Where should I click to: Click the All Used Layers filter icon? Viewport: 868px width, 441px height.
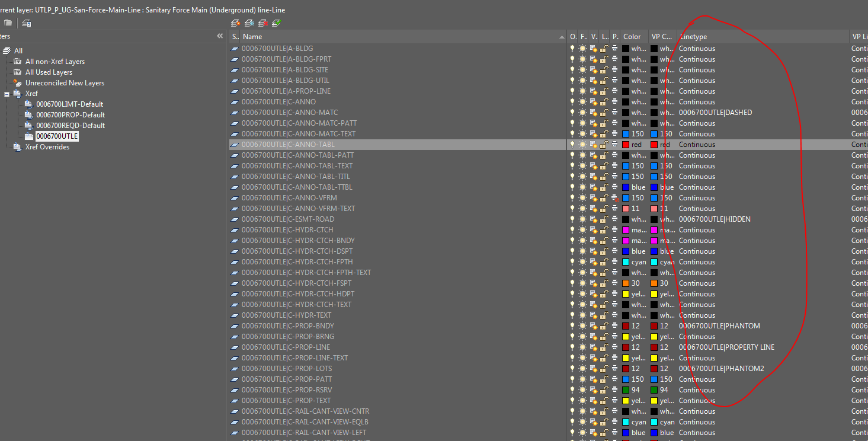tap(18, 72)
